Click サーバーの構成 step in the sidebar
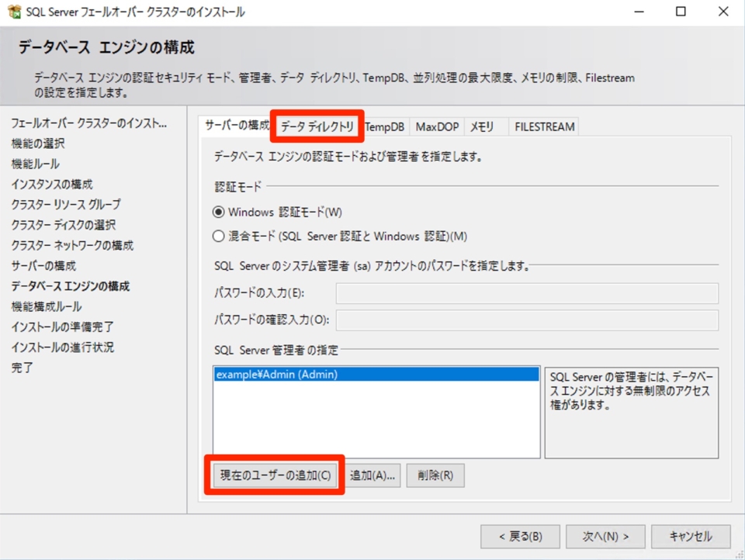Image resolution: width=745 pixels, height=560 pixels. point(43,266)
